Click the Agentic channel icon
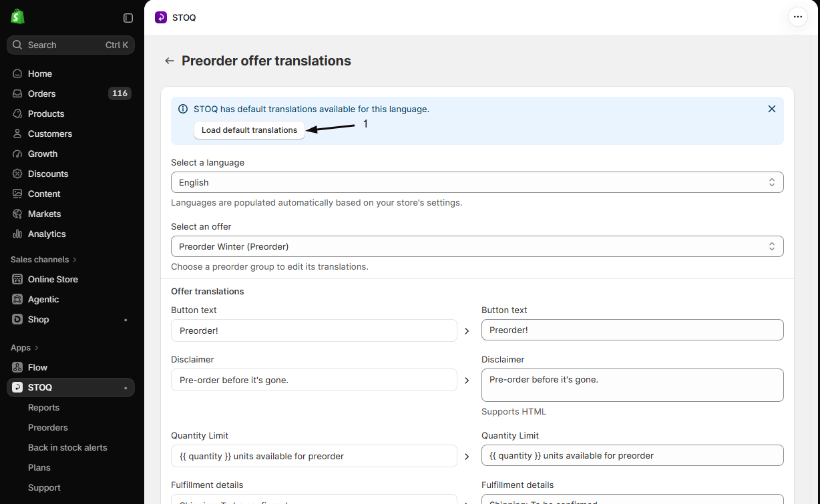Screen dimensions: 820x504 17,299
